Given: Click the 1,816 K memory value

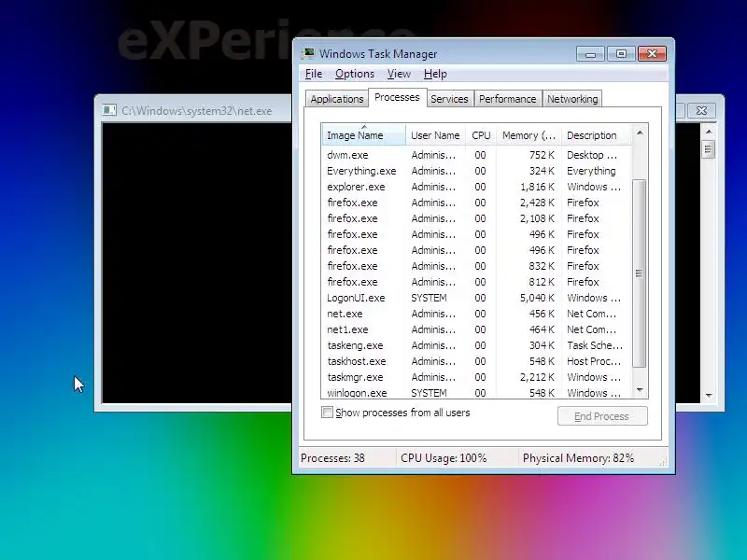Looking at the screenshot, I should [538, 187].
